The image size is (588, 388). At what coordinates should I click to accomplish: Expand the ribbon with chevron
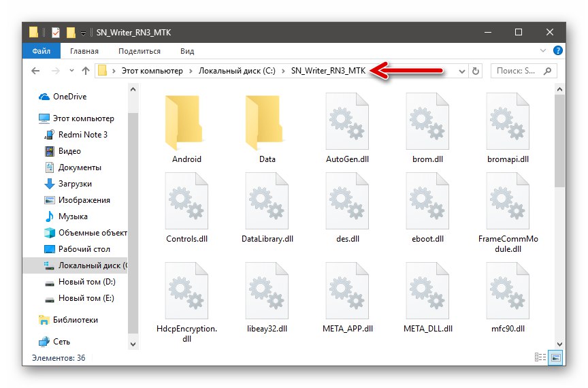pyautogui.click(x=542, y=50)
